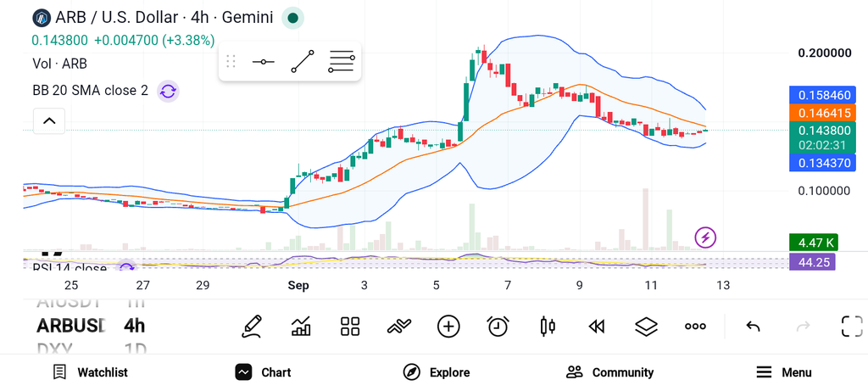The image size is (868, 391).
Task: Enter fullscreen mode icon
Action: coord(852,327)
